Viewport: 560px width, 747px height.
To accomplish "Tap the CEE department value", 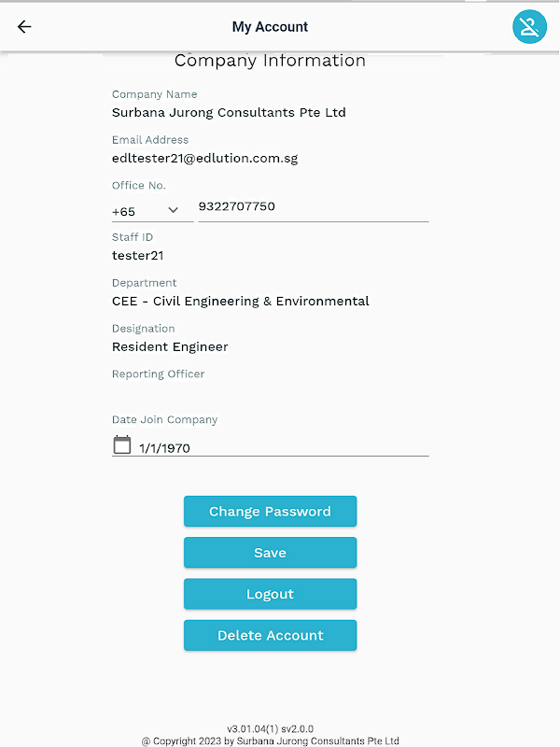I will [x=241, y=302].
